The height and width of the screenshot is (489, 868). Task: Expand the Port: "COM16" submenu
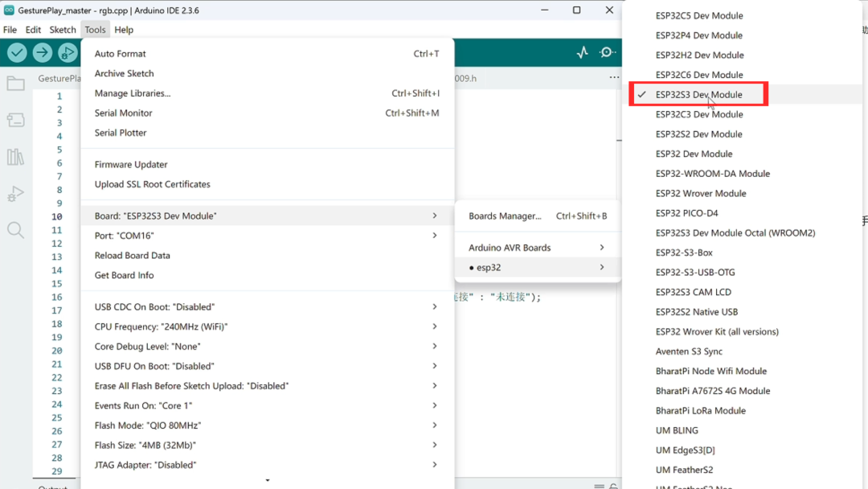click(x=268, y=236)
